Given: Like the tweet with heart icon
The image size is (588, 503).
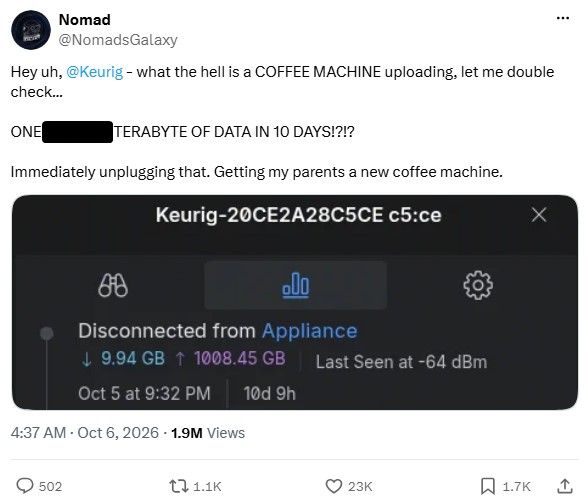Looking at the screenshot, I should coord(333,486).
